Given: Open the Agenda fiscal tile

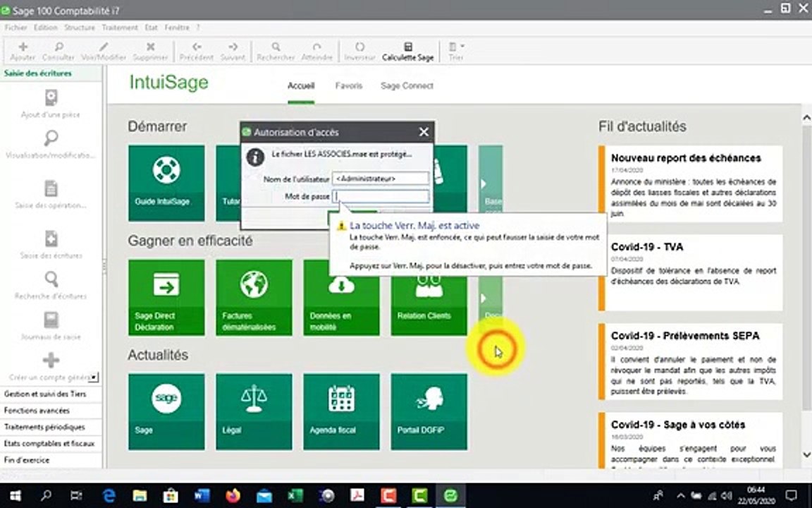Looking at the screenshot, I should pos(341,411).
